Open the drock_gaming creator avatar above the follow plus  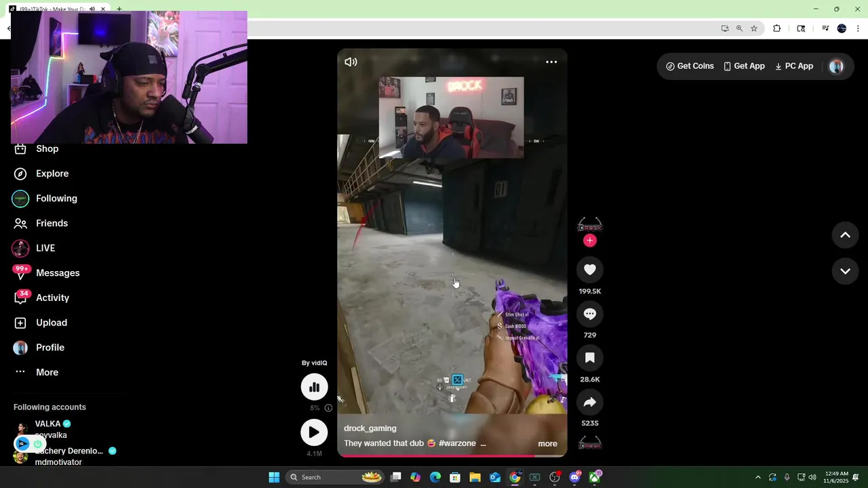click(x=590, y=224)
